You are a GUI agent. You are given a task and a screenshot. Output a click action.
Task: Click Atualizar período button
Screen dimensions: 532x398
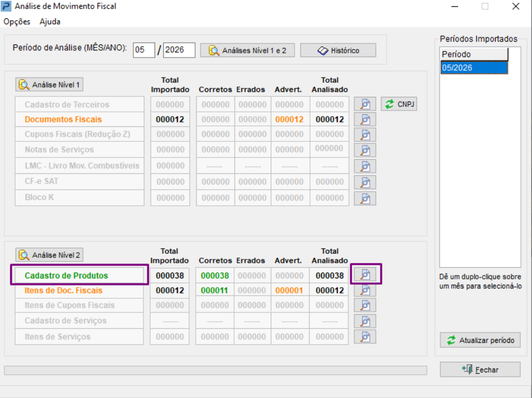pyautogui.click(x=480, y=340)
